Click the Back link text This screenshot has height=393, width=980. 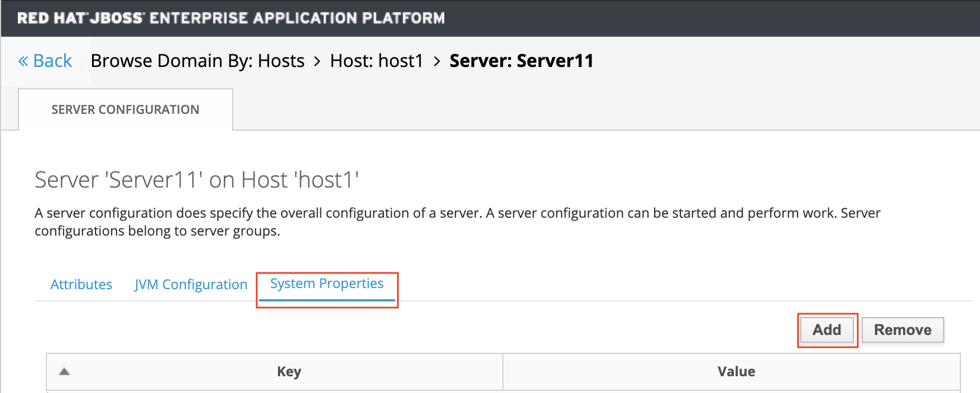point(52,61)
